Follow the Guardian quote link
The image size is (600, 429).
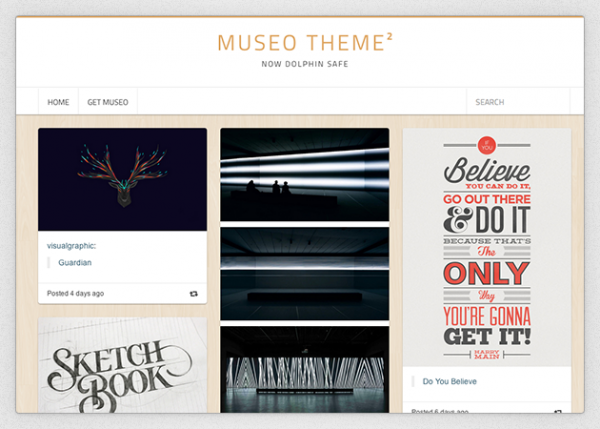click(x=75, y=263)
